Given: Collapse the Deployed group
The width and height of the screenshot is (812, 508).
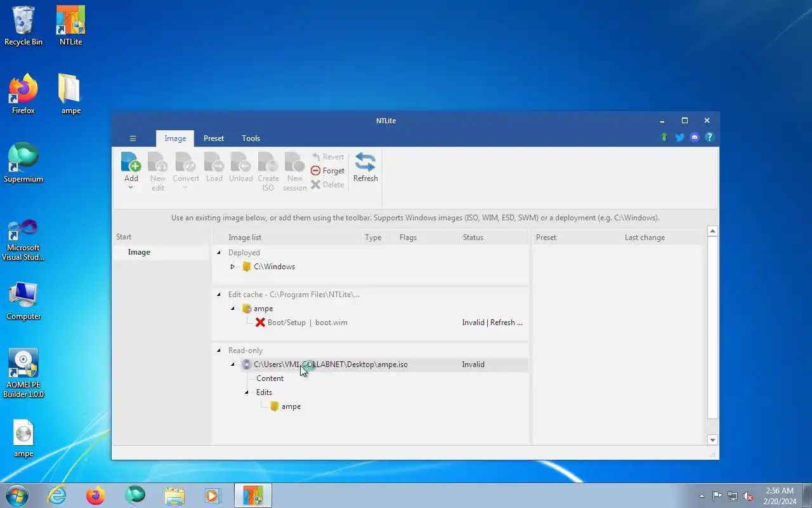Looking at the screenshot, I should coord(219,253).
